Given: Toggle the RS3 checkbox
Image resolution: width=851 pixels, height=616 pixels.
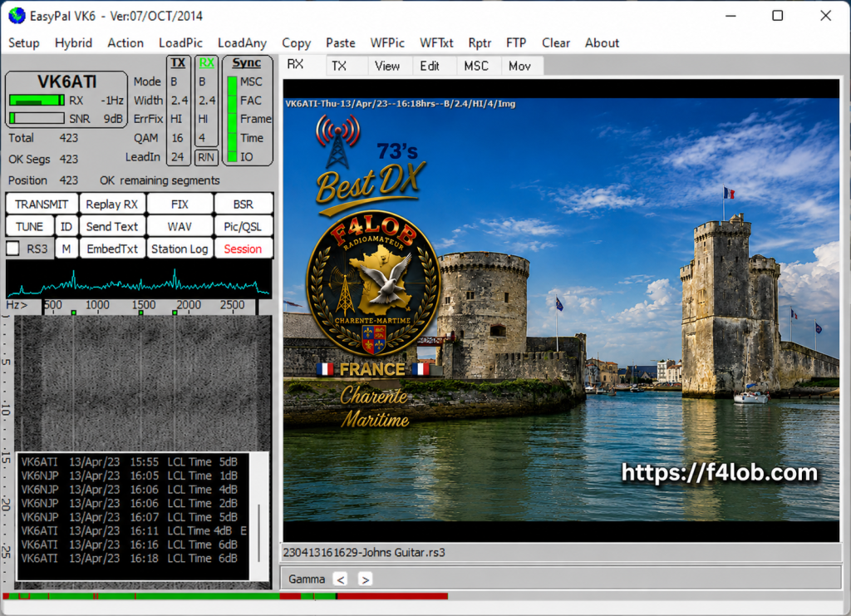Looking at the screenshot, I should pyautogui.click(x=13, y=249).
